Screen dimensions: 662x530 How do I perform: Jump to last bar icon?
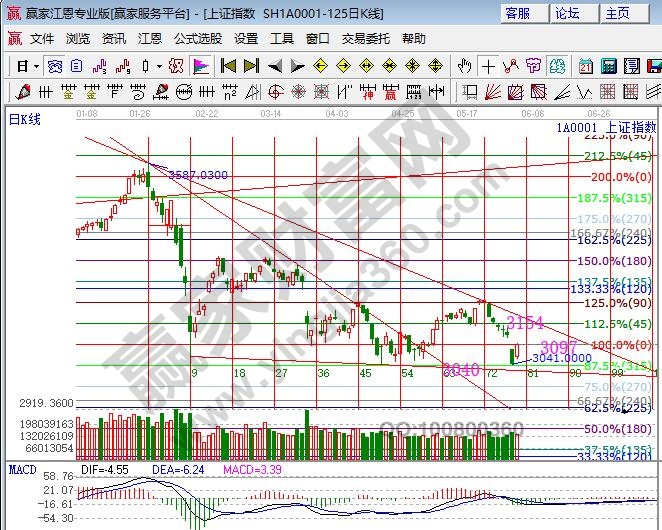tap(252, 66)
